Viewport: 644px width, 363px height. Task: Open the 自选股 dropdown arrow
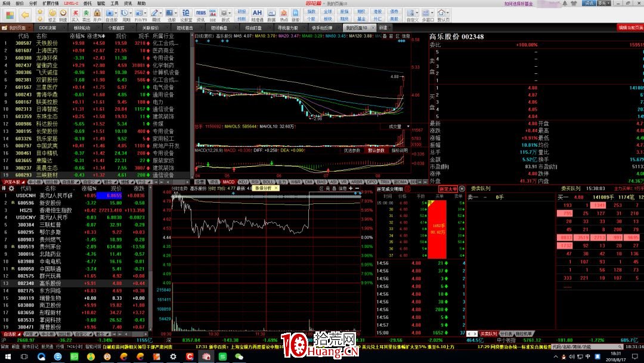click(x=18, y=334)
